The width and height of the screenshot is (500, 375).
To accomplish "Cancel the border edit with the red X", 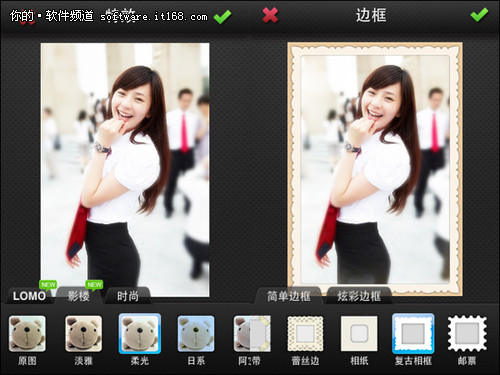I will (x=270, y=15).
